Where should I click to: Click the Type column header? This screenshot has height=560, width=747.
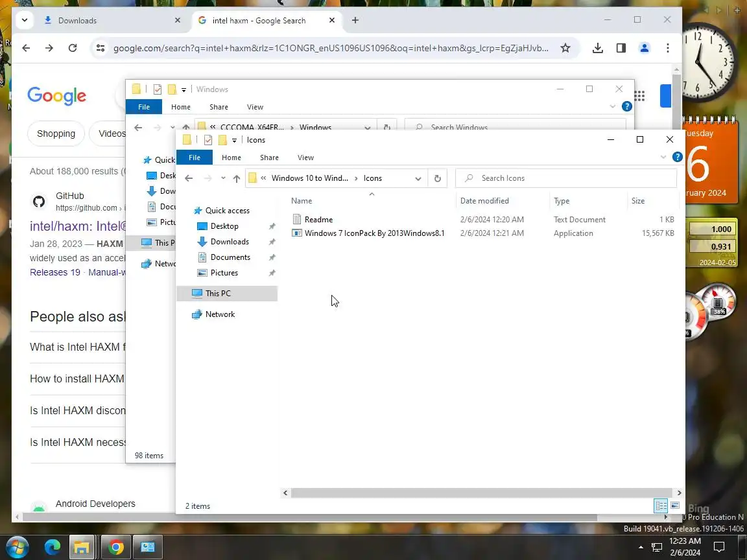[x=562, y=201]
